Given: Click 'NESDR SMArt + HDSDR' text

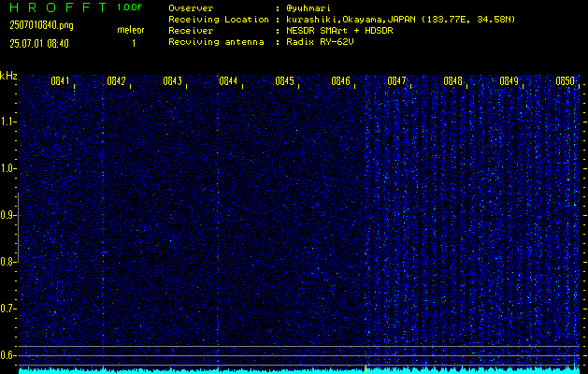Looking at the screenshot, I should pyautogui.click(x=339, y=31).
